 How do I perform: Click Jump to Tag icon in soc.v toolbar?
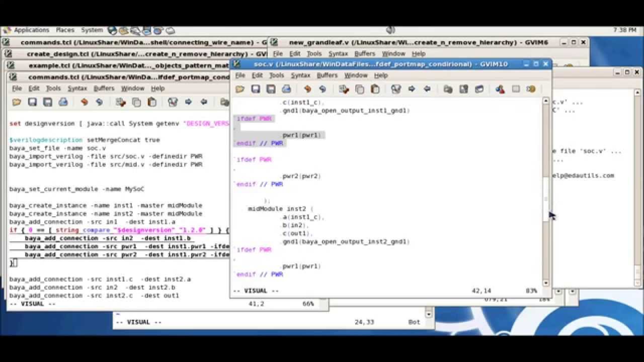coord(531,89)
